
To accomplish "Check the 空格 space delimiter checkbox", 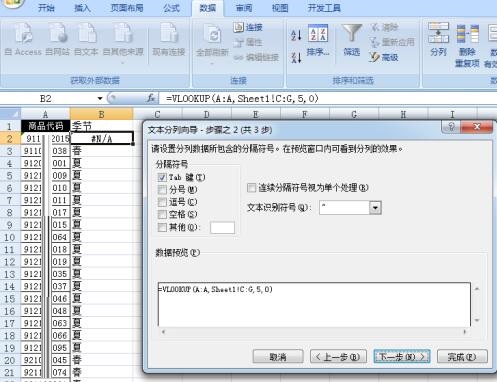I will [x=162, y=214].
